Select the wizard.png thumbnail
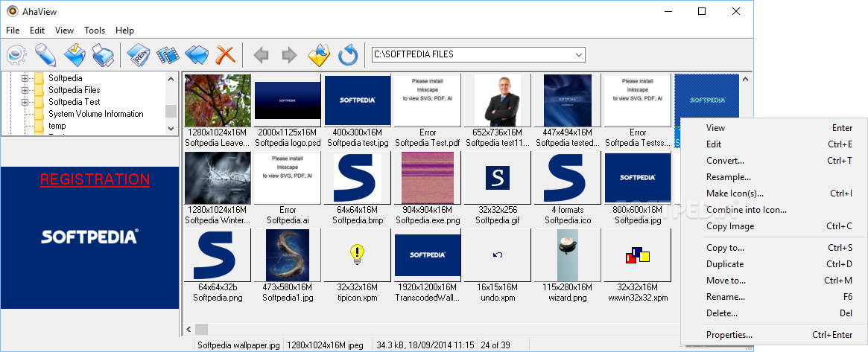The image size is (868, 352). 568,255
